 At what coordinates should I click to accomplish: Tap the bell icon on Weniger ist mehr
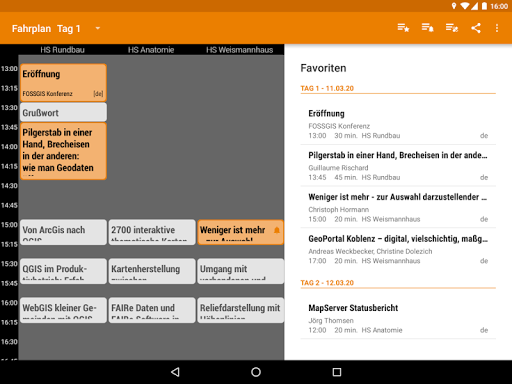pyautogui.click(x=277, y=230)
